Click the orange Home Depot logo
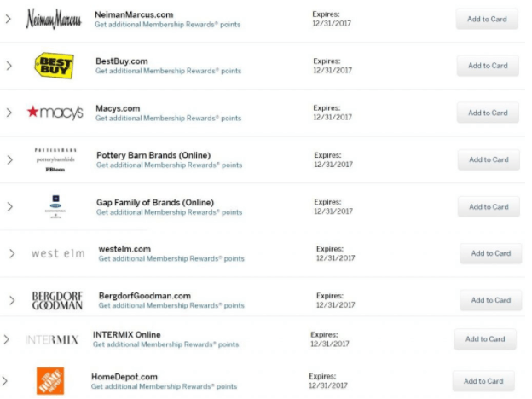This screenshot has height=399, width=532. [50, 381]
